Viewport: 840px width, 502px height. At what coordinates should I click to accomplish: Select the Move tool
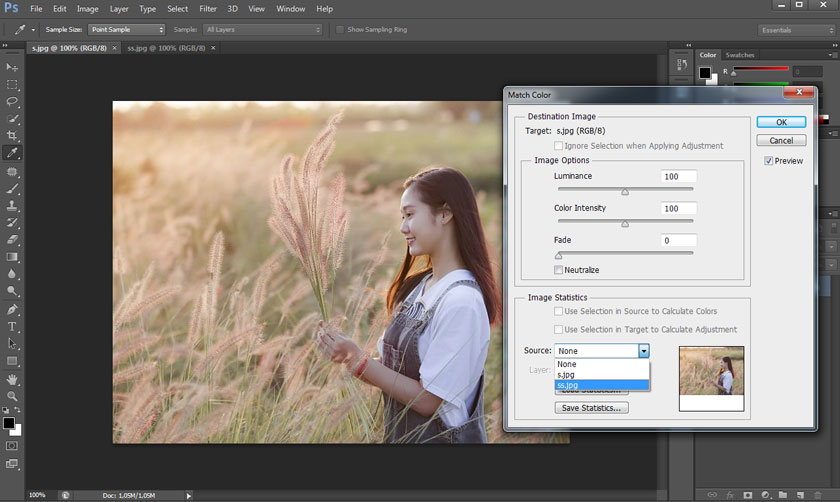[x=12, y=67]
